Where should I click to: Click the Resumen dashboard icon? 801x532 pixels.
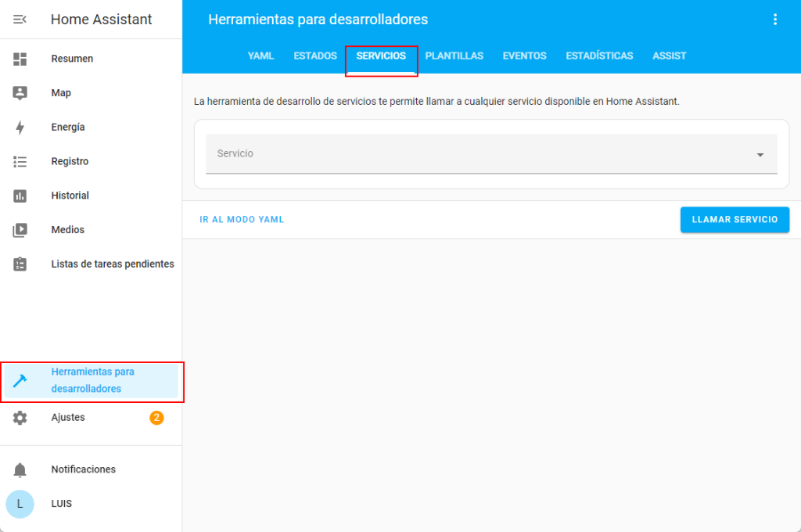(x=20, y=59)
